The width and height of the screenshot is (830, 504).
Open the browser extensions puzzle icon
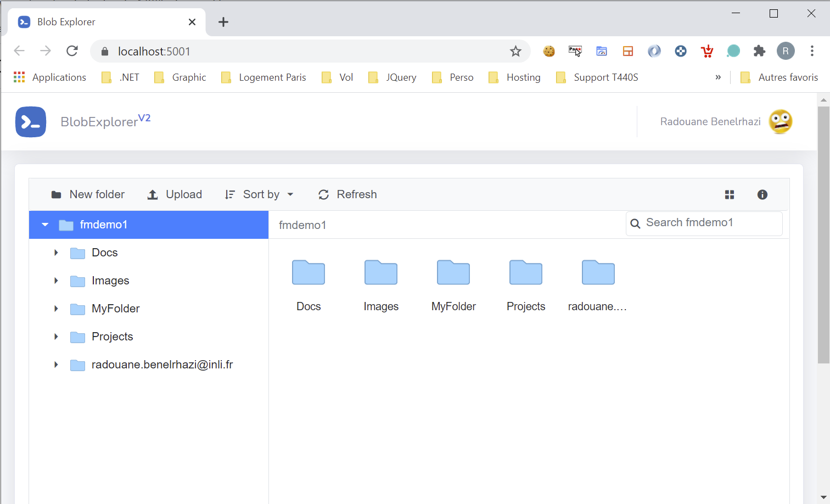click(x=759, y=51)
